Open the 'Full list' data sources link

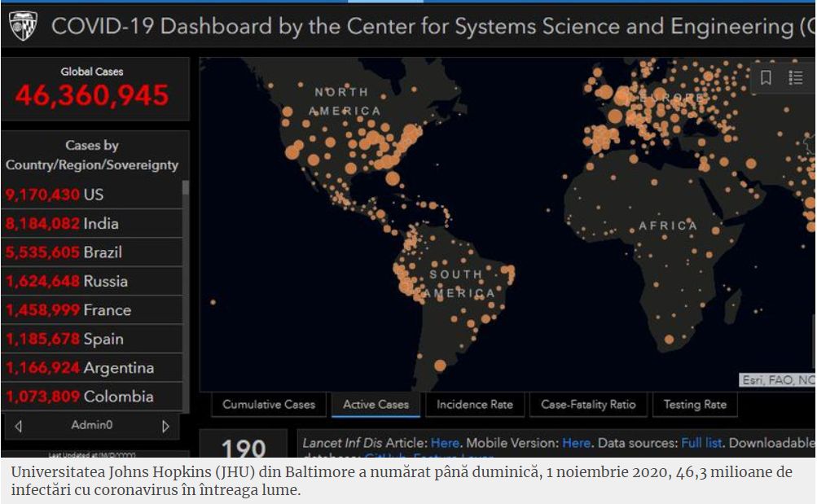[x=701, y=443]
